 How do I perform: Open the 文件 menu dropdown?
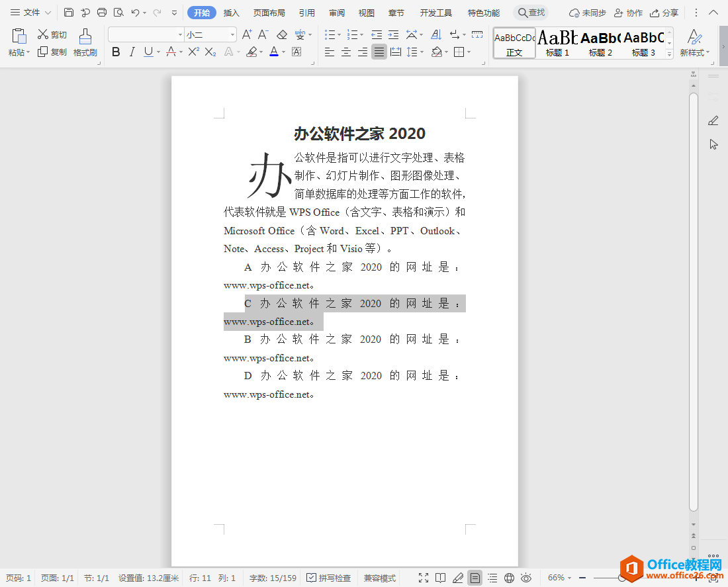(x=30, y=13)
